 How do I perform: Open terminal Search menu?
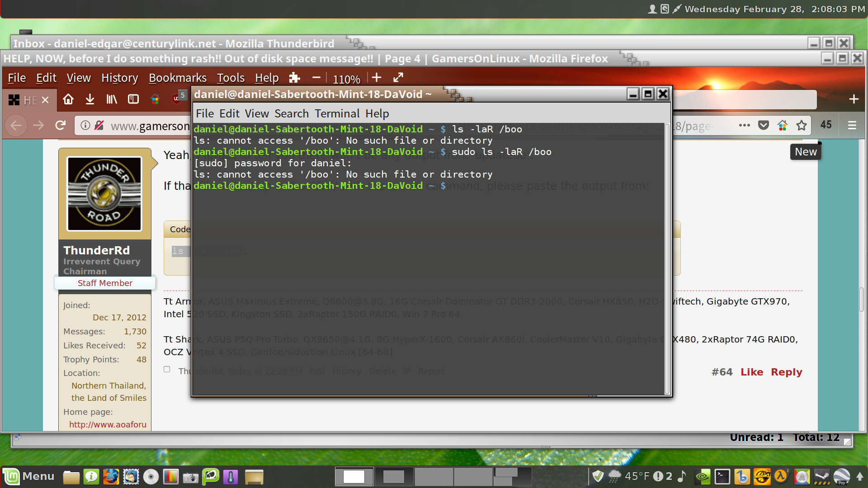click(292, 113)
